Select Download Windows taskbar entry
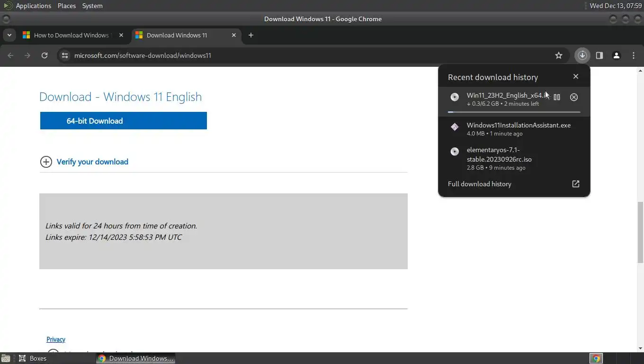Image resolution: width=644 pixels, height=364 pixels. click(135, 358)
